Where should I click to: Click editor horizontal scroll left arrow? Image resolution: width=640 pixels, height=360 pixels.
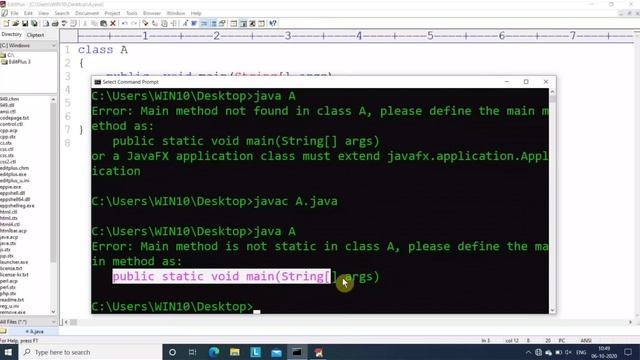[66, 322]
